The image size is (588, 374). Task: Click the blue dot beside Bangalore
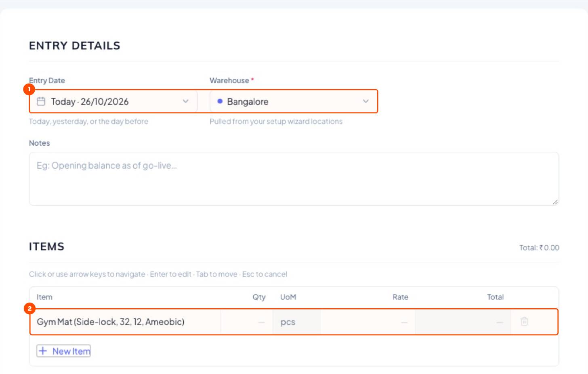pyautogui.click(x=220, y=101)
